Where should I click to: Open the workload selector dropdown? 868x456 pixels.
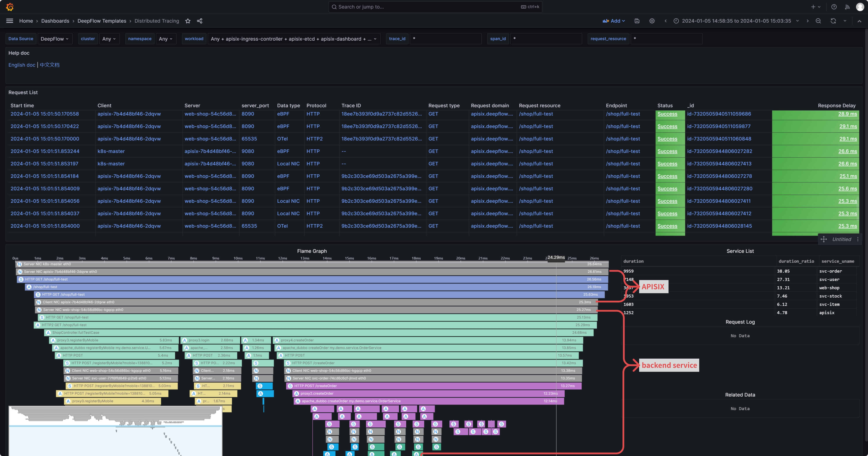[x=293, y=38]
